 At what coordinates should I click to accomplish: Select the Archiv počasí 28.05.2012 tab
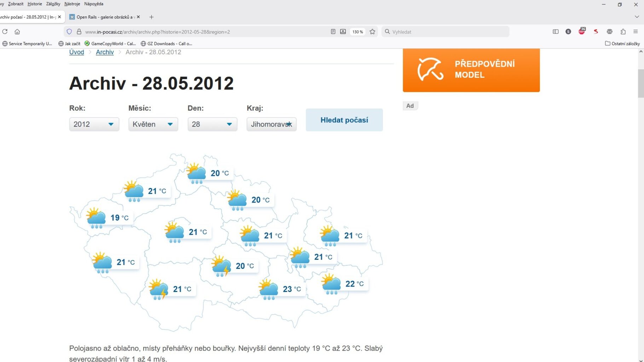coord(28,17)
